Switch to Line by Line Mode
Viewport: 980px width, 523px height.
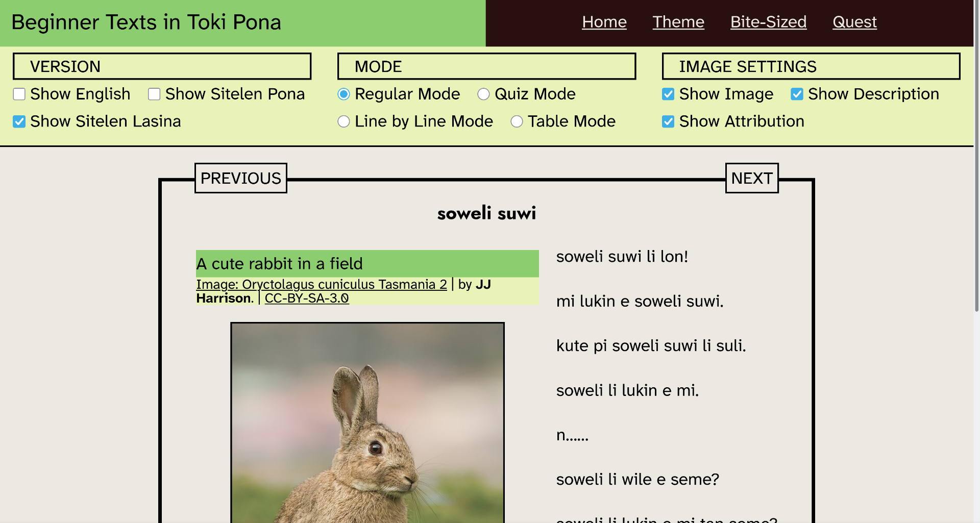(x=344, y=121)
